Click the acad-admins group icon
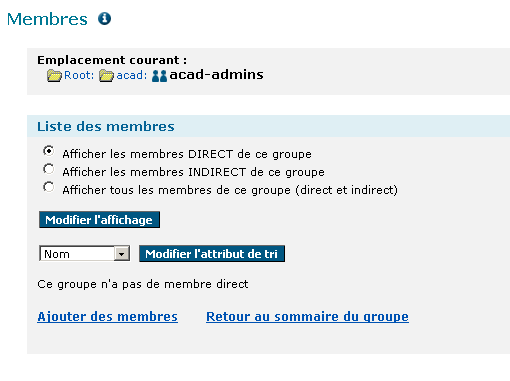 [159, 76]
